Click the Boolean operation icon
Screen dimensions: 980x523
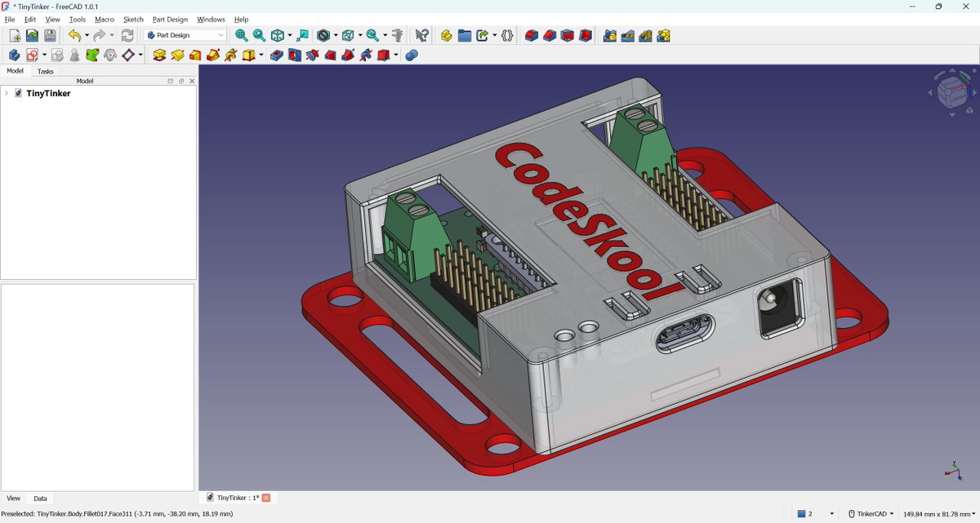coord(411,55)
